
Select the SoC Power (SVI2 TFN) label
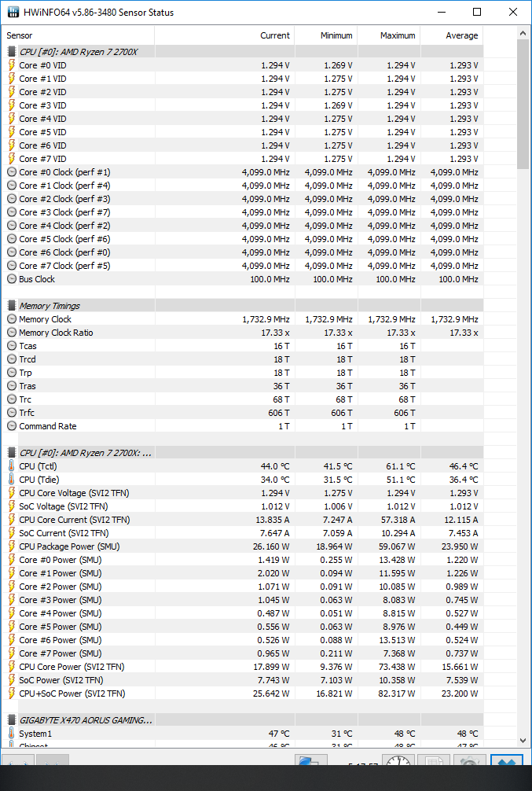[61, 680]
